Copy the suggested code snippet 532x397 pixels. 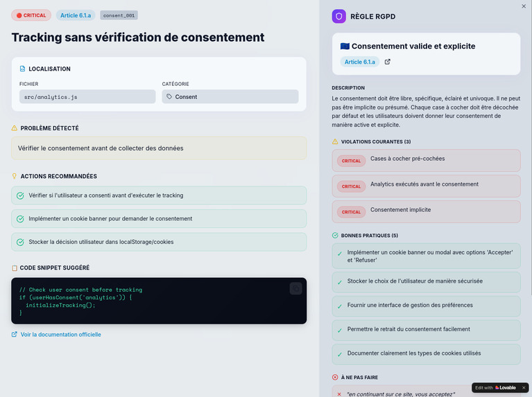tap(296, 288)
